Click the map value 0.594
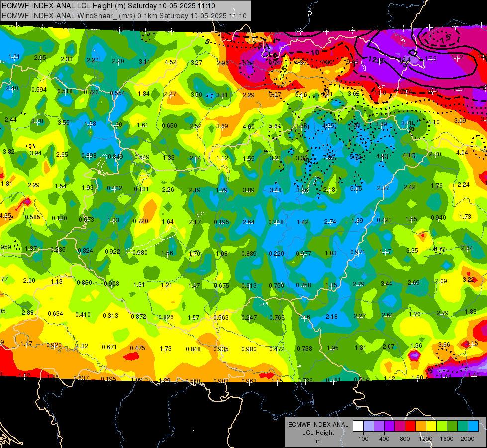 [x=39, y=90]
